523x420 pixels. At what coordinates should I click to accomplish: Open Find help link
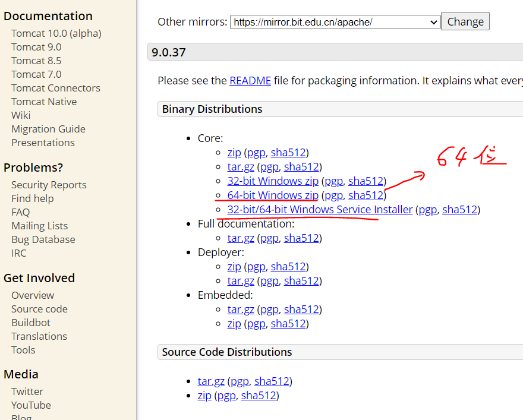(x=32, y=198)
